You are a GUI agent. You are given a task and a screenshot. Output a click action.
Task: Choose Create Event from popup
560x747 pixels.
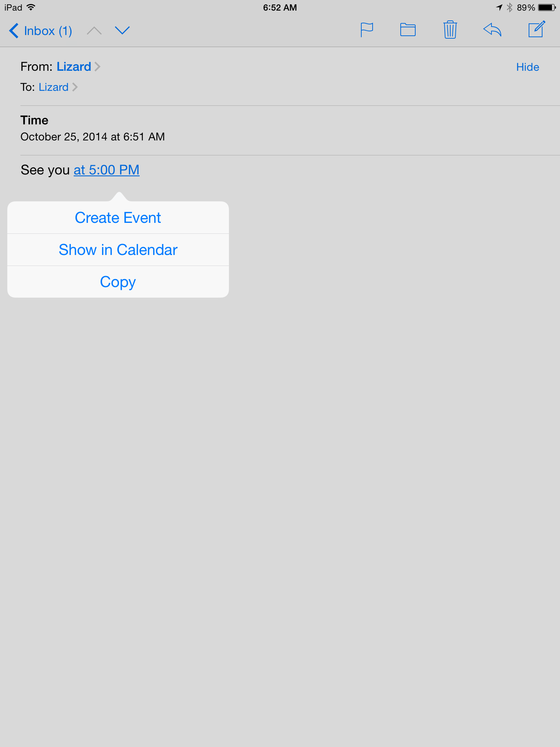pos(118,218)
